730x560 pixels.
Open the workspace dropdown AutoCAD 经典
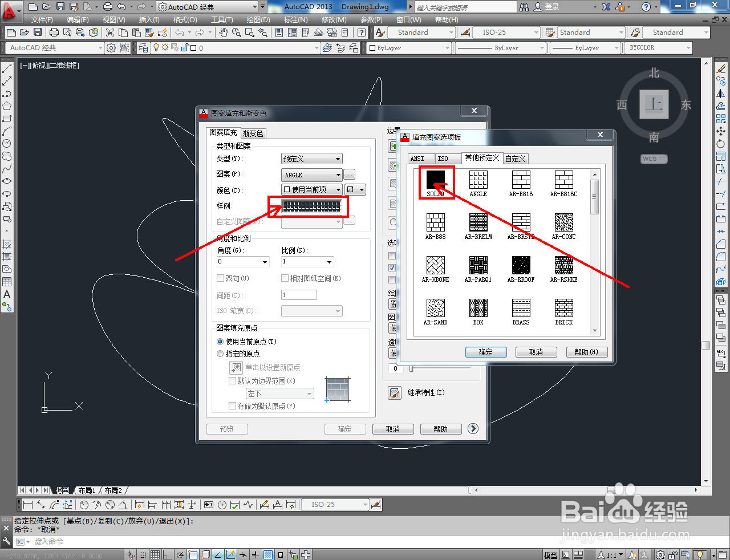click(x=55, y=48)
